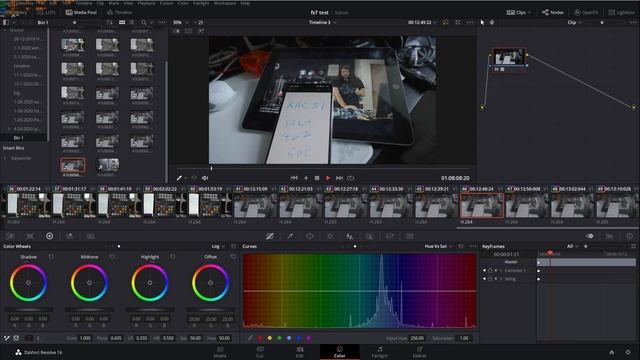Open the Color Match palette icon
This screenshot has height=360, width=640.
click(30, 236)
